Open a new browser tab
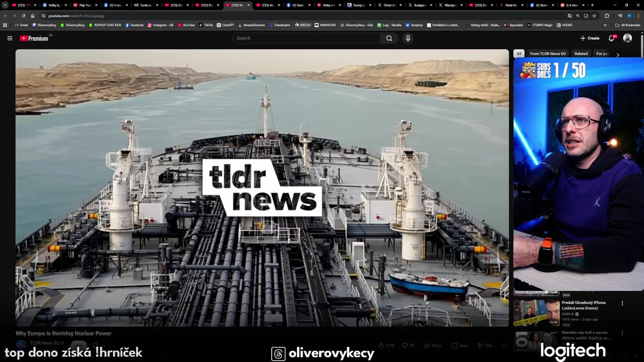644x362 pixels. tap(592, 5)
